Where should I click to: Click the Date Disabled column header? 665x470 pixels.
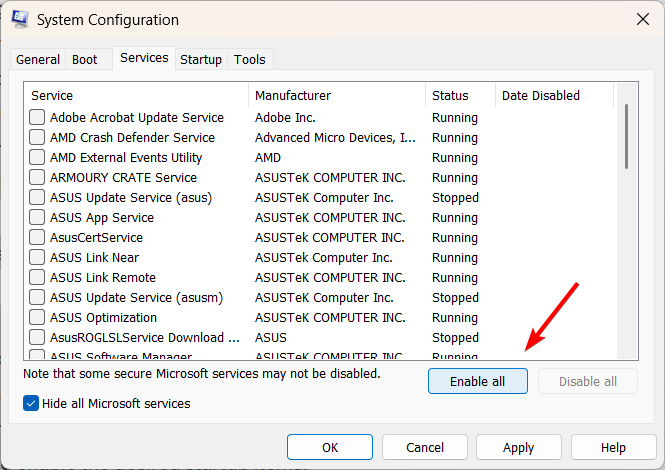pyautogui.click(x=554, y=95)
